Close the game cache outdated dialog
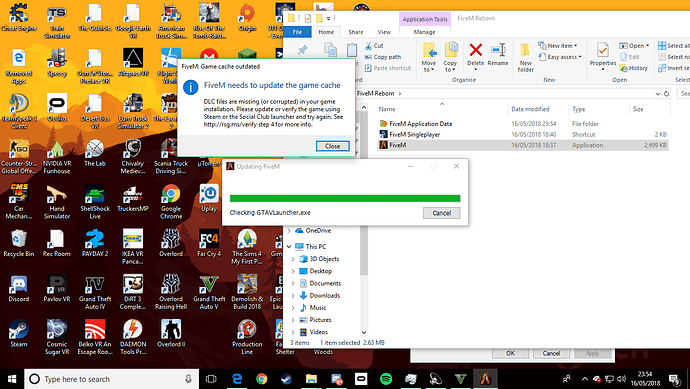 [332, 146]
